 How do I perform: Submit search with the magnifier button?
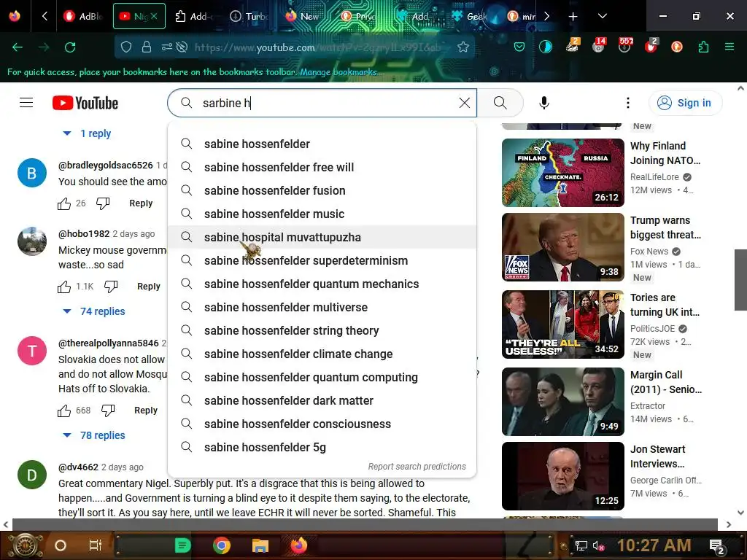coord(500,103)
